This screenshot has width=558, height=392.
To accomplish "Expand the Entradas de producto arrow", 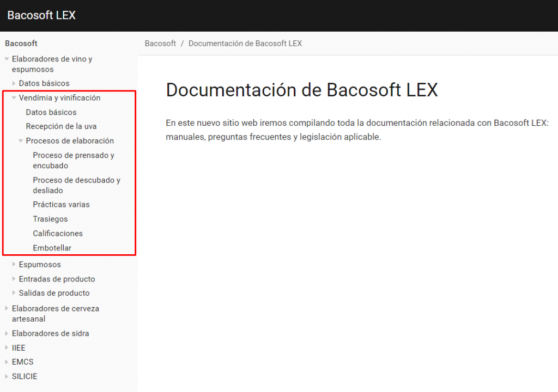I will pos(14,279).
